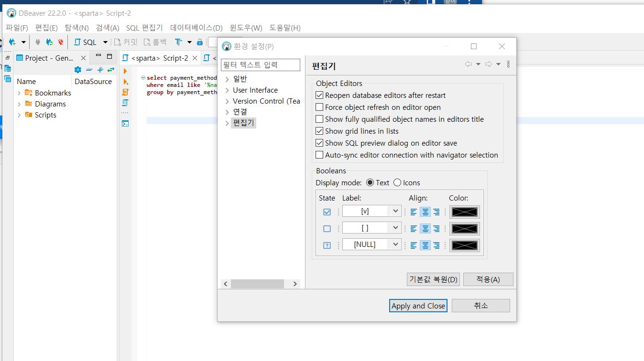Click the collapse all icon in Project panel
The height and width of the screenshot is (361, 644).
pos(89,70)
